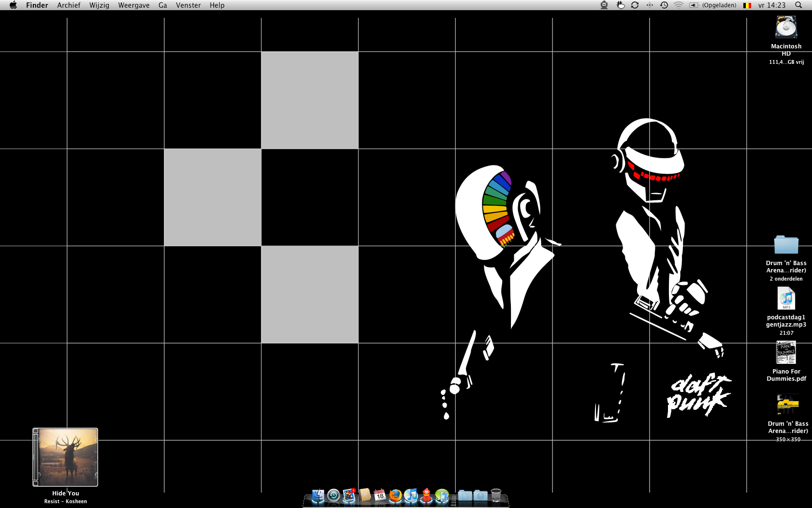Viewport: 812px width, 508px height.
Task: Launch Firefox from the Dock
Action: [x=395, y=495]
